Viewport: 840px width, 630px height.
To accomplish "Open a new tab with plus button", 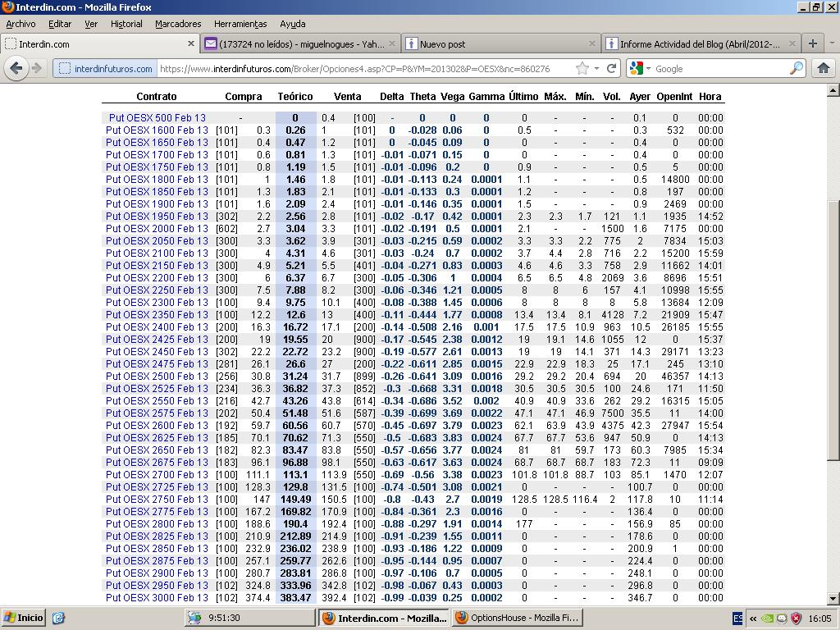I will pos(812,43).
